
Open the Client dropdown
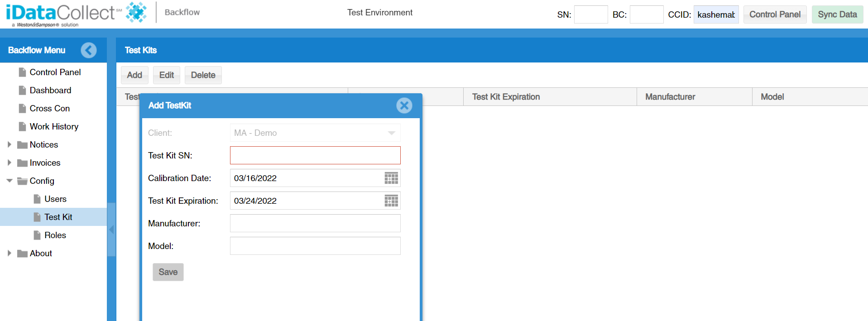click(x=315, y=133)
